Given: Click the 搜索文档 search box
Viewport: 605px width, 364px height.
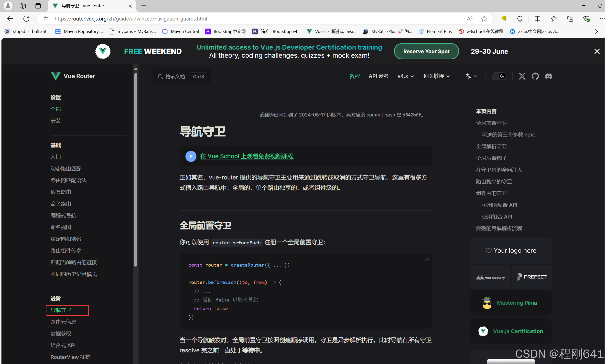Looking at the screenshot, I should (x=182, y=76).
